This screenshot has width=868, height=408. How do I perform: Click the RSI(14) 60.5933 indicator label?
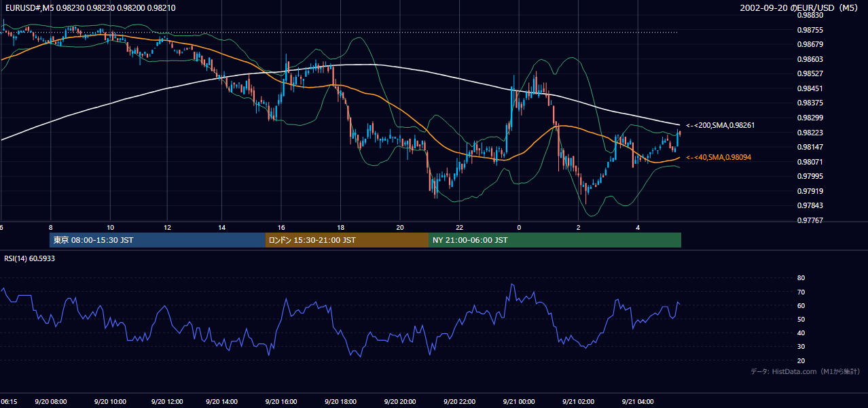[29, 258]
